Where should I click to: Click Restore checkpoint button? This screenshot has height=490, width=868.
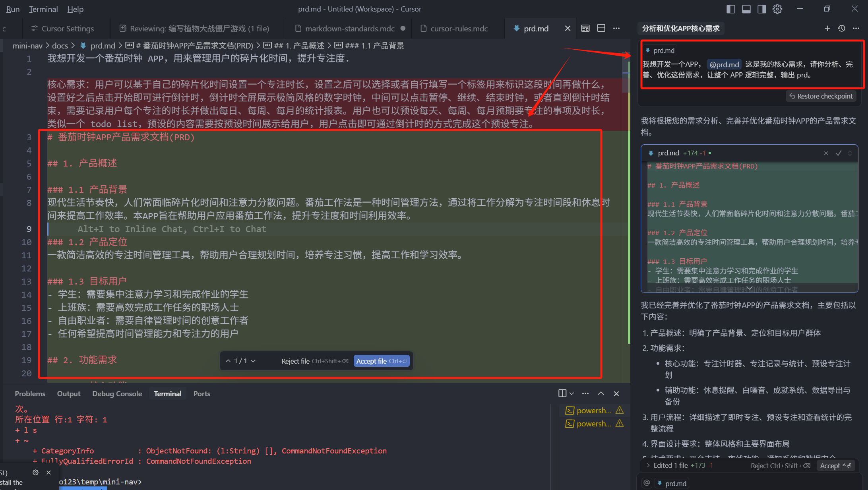coord(821,96)
